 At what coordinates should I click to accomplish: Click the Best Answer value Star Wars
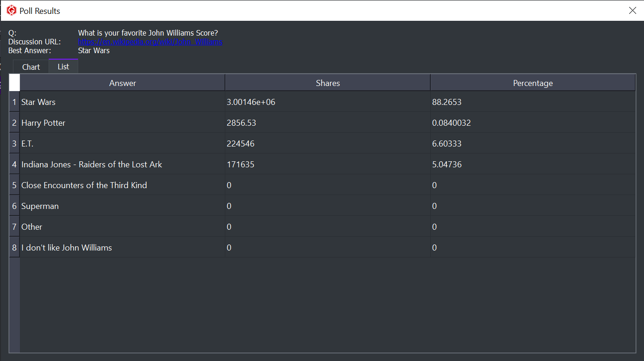tap(94, 50)
